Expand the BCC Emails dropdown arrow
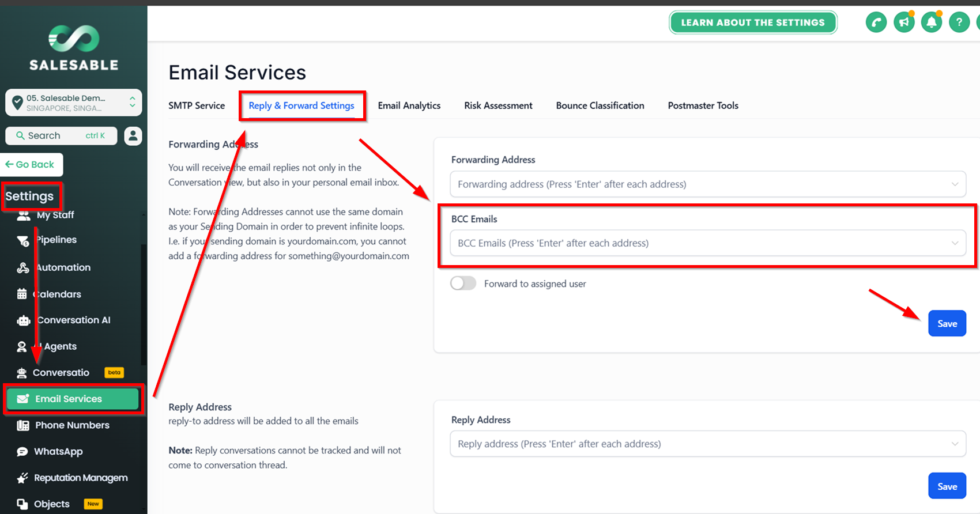 tap(955, 243)
